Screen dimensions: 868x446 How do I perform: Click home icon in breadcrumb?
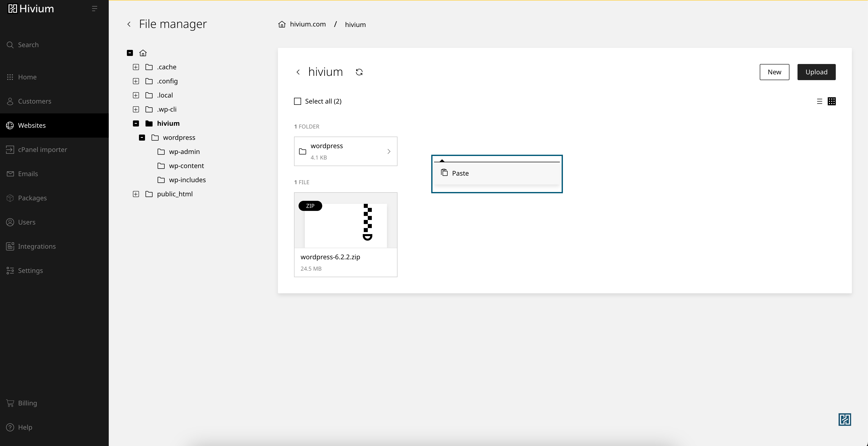[x=282, y=24]
